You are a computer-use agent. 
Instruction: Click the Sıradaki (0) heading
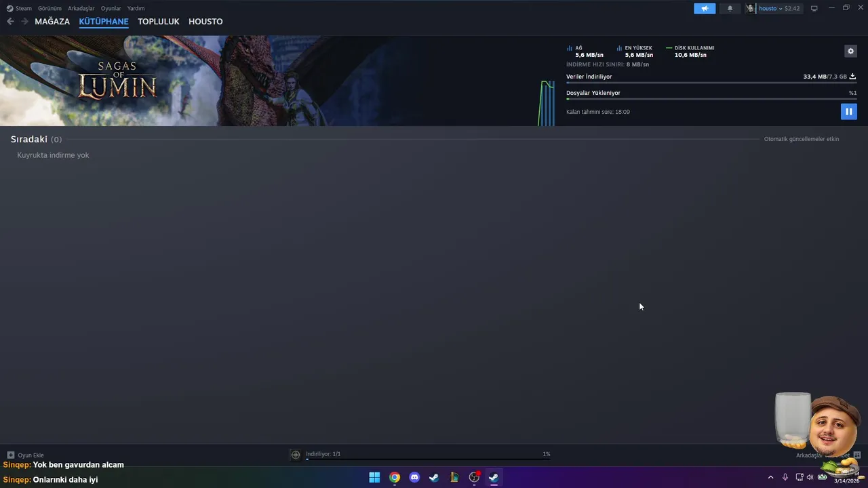pyautogui.click(x=36, y=139)
